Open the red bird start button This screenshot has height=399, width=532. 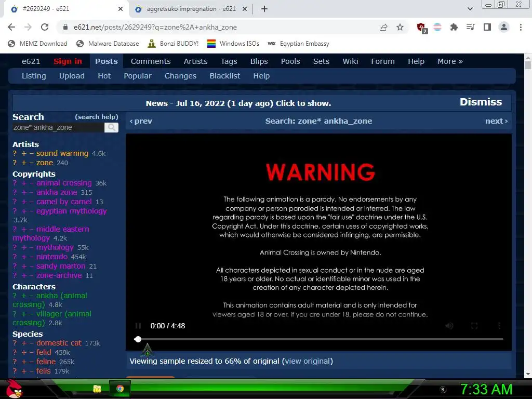click(x=14, y=389)
